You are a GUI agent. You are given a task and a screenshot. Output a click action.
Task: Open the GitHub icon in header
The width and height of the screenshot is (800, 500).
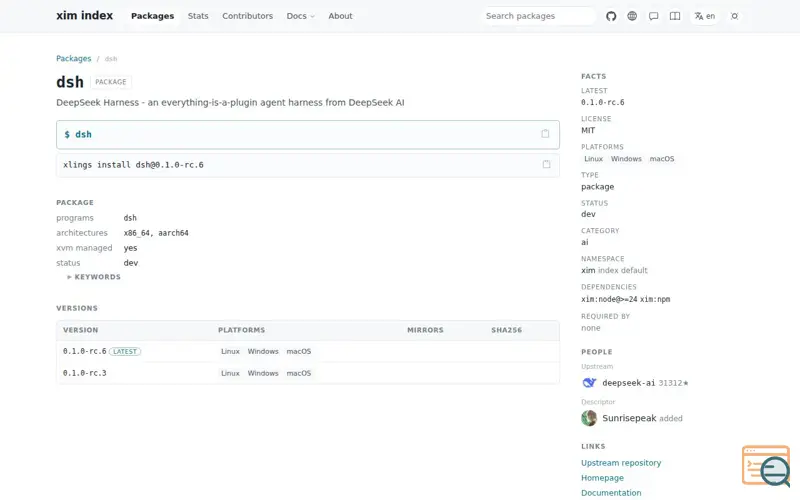point(611,16)
